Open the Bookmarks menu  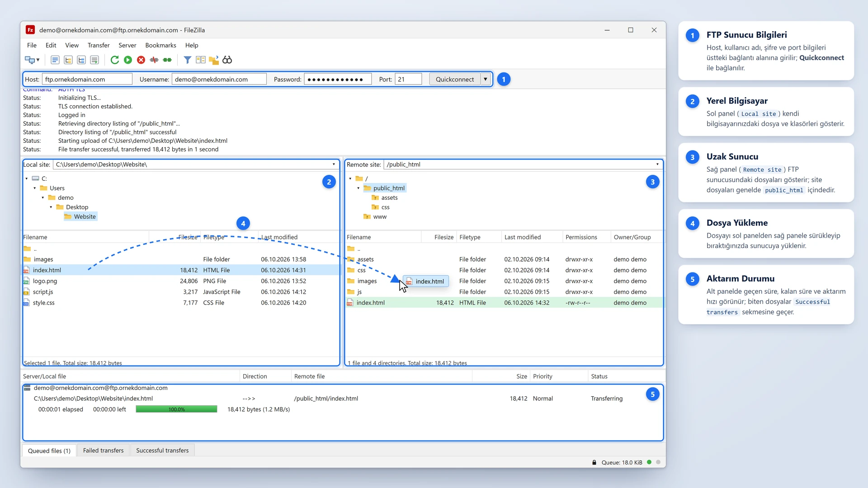click(160, 45)
